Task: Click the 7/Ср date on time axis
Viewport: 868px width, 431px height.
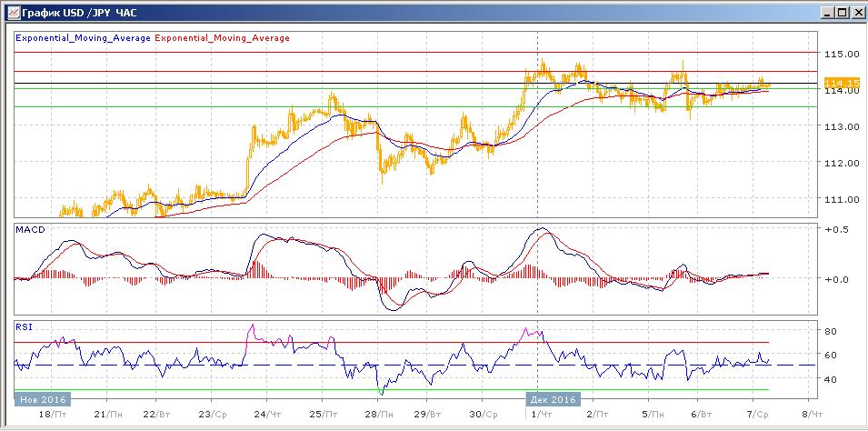Action: 754,414
